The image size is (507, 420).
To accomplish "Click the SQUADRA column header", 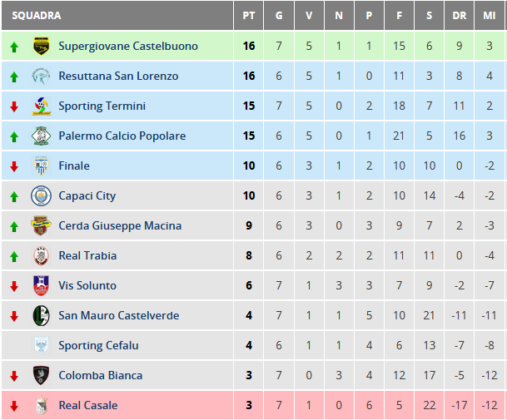I will click(37, 16).
